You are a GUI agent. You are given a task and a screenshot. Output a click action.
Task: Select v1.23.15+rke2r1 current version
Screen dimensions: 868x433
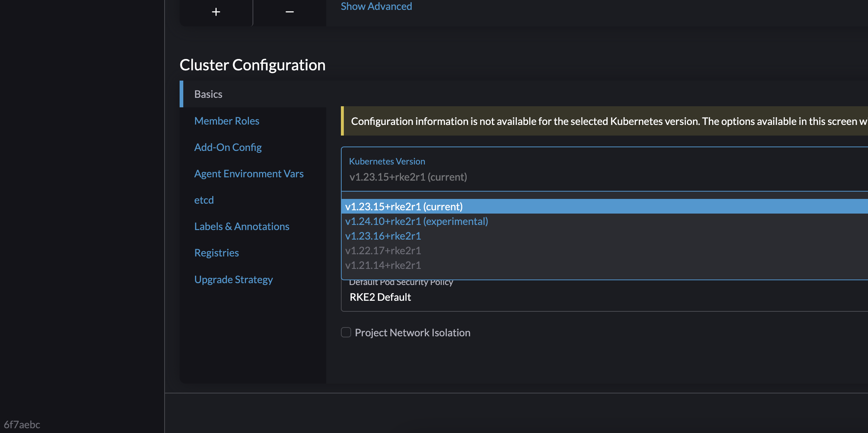[x=404, y=206]
